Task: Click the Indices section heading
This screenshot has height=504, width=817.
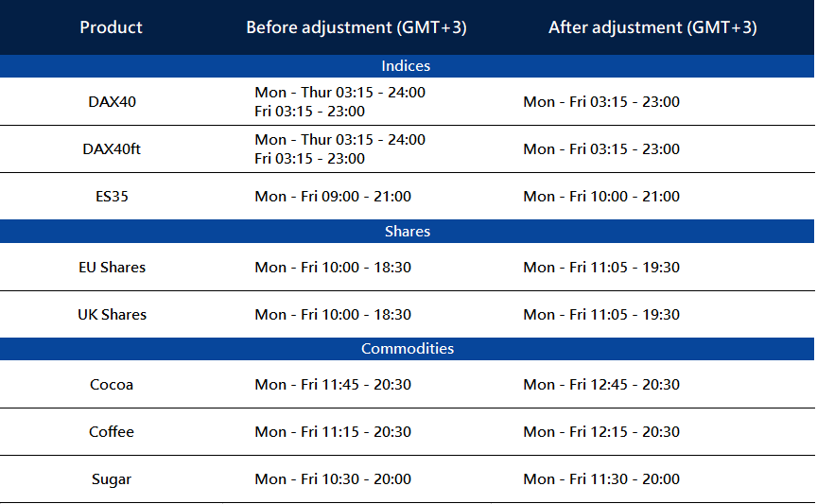Action: click(x=406, y=66)
